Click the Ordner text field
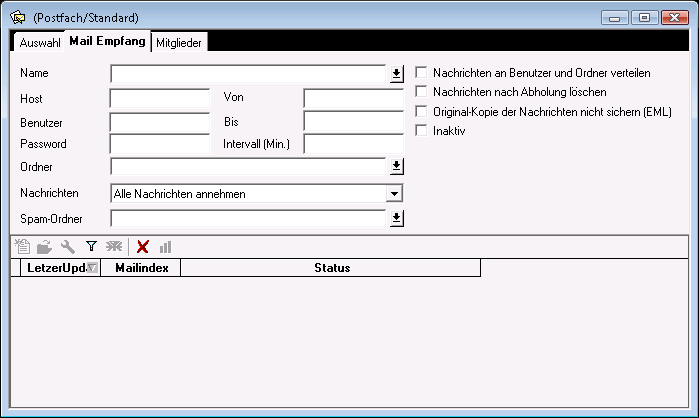 coord(248,167)
